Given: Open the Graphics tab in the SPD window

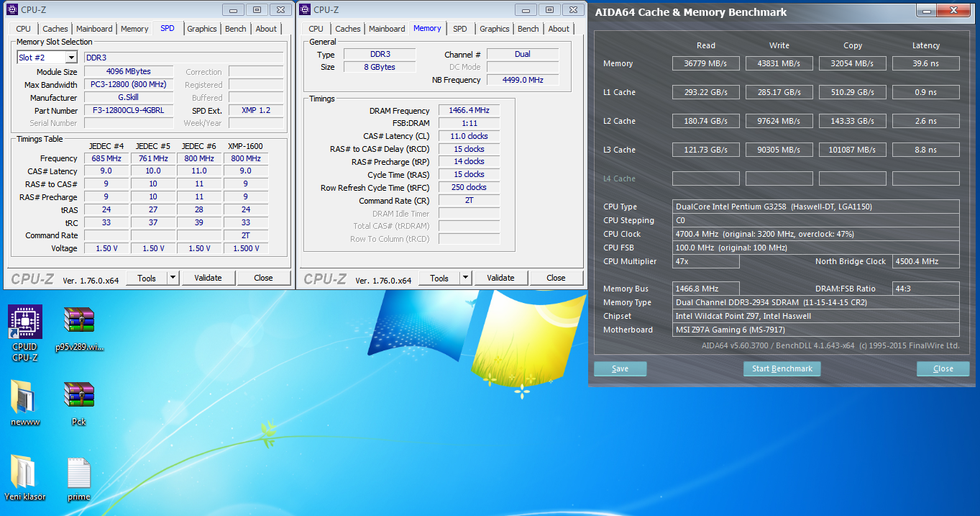Looking at the screenshot, I should (202, 29).
